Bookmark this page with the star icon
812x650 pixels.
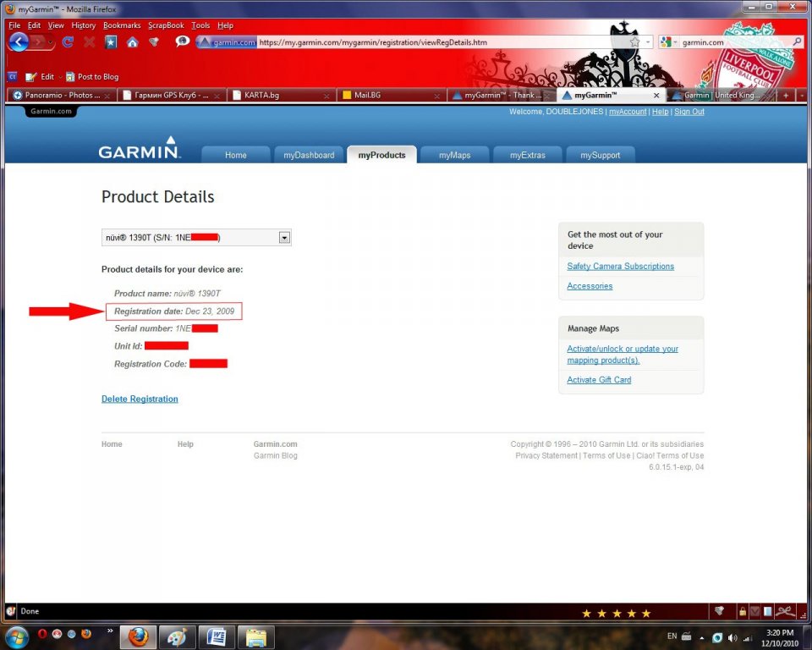tap(634, 42)
